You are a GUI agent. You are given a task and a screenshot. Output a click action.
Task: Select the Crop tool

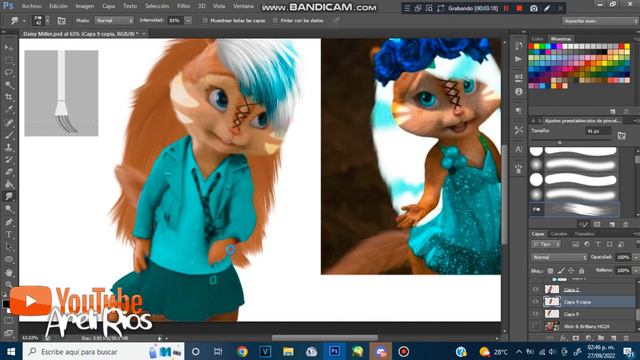pyautogui.click(x=9, y=97)
